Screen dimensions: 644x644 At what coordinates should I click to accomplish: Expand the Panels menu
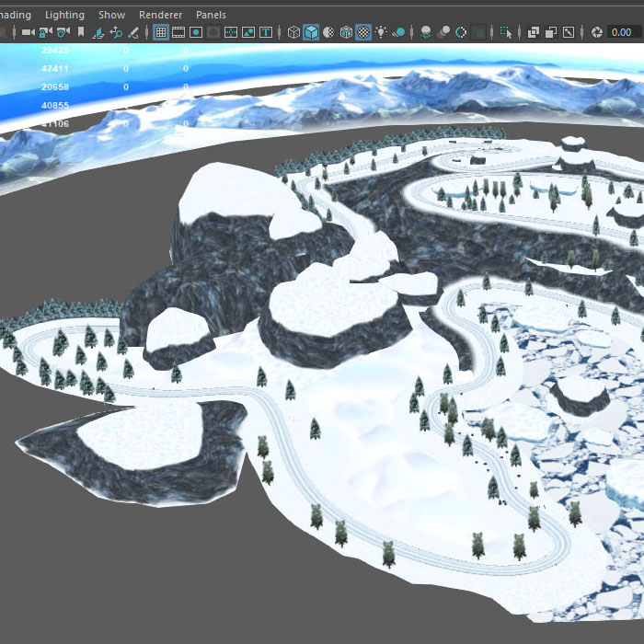pyautogui.click(x=211, y=15)
